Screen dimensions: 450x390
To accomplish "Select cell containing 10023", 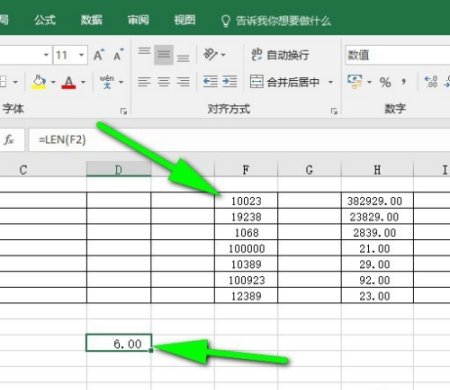I will [x=246, y=201].
